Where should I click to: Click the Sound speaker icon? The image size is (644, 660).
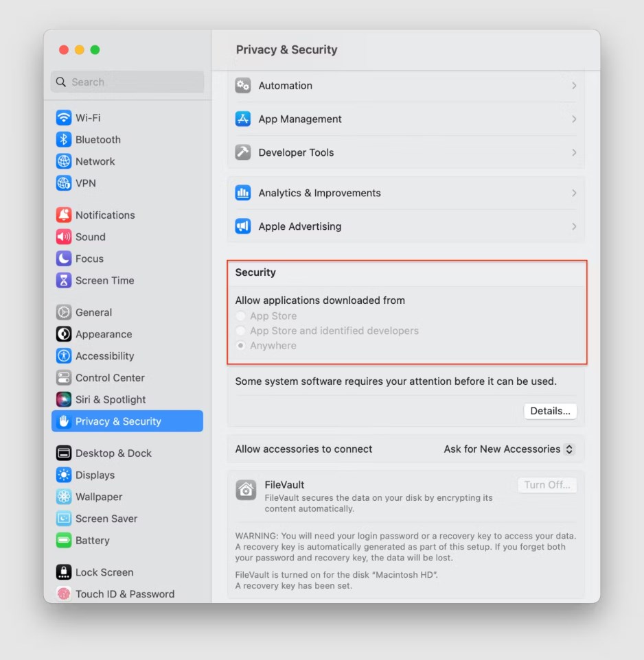[x=64, y=237]
